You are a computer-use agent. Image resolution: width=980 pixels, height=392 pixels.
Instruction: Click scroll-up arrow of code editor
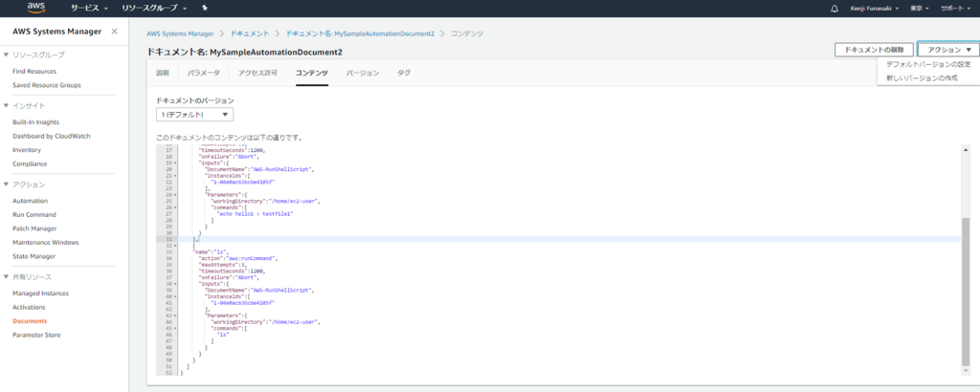coord(966,150)
